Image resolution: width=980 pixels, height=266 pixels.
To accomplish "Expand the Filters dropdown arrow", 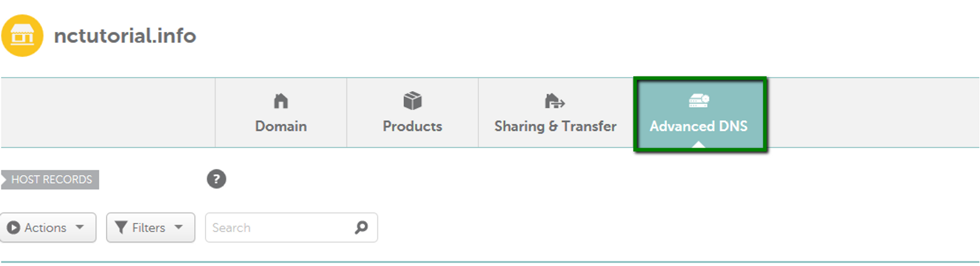I will pyautogui.click(x=179, y=227).
